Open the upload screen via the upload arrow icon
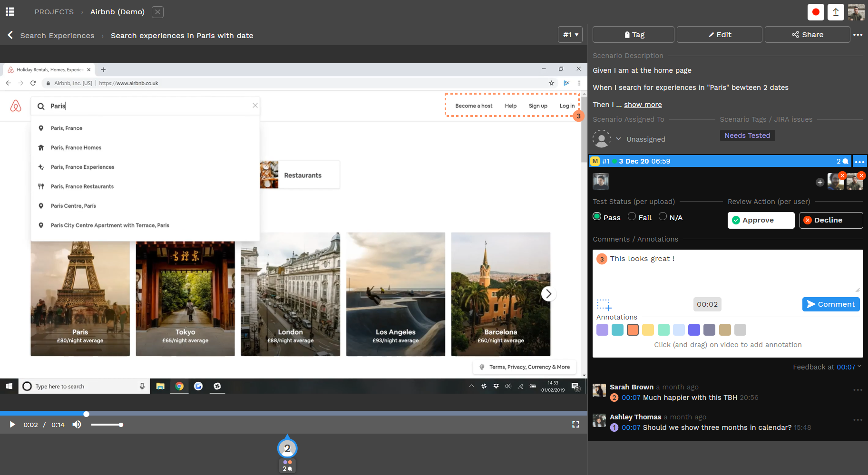Viewport: 868px width, 475px height. pos(836,12)
